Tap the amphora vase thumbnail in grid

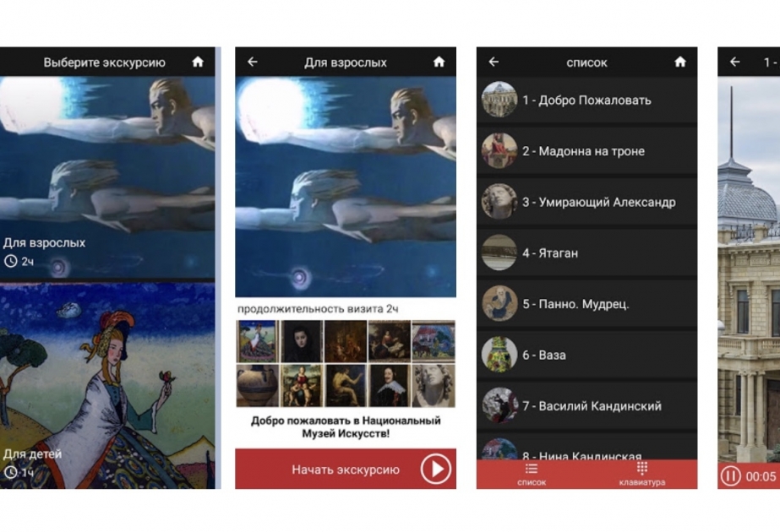257,386
